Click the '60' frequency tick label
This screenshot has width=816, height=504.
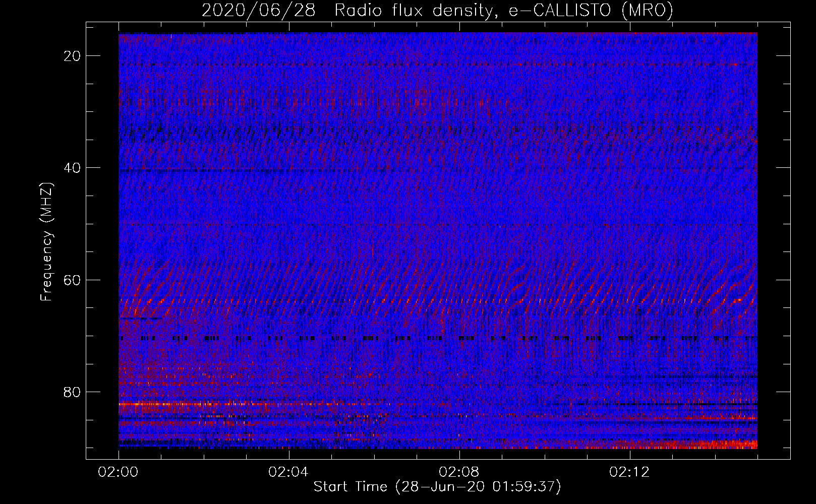pos(73,280)
